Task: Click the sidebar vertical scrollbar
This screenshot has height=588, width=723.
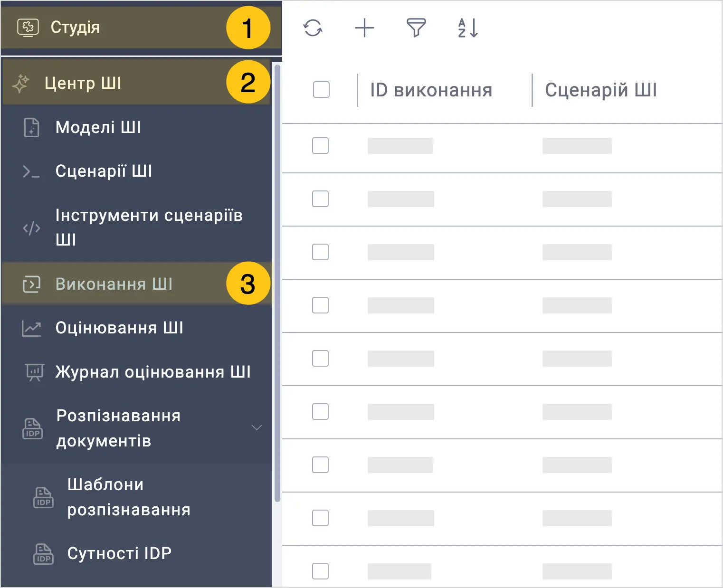Action: coord(277,283)
